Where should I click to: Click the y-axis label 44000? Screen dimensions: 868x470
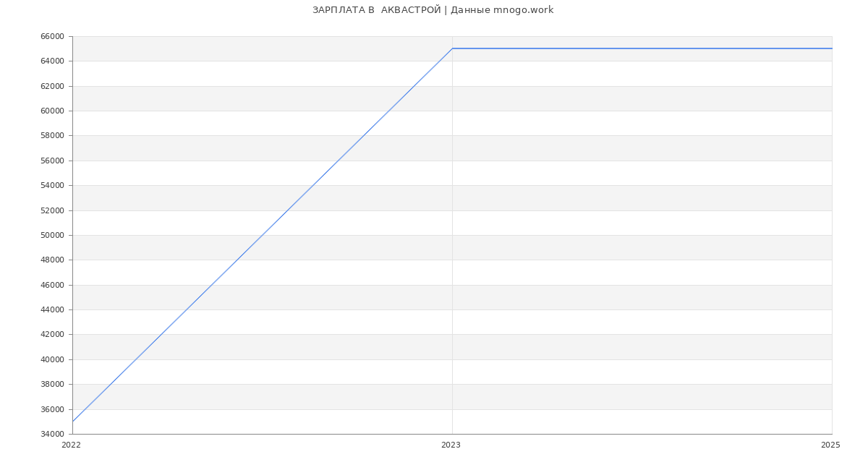(x=52, y=309)
